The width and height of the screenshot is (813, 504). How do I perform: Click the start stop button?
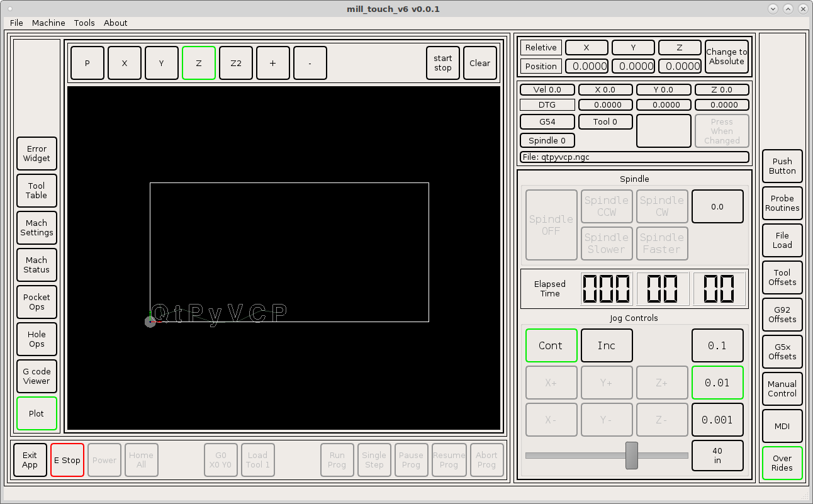click(443, 63)
